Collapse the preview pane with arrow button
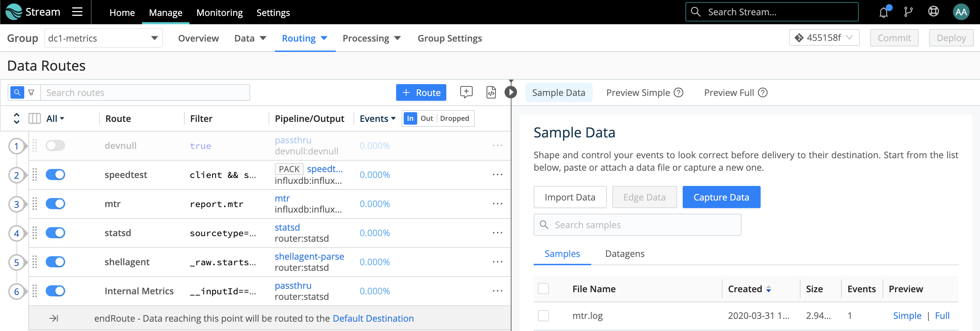The width and height of the screenshot is (980, 331). pos(510,92)
